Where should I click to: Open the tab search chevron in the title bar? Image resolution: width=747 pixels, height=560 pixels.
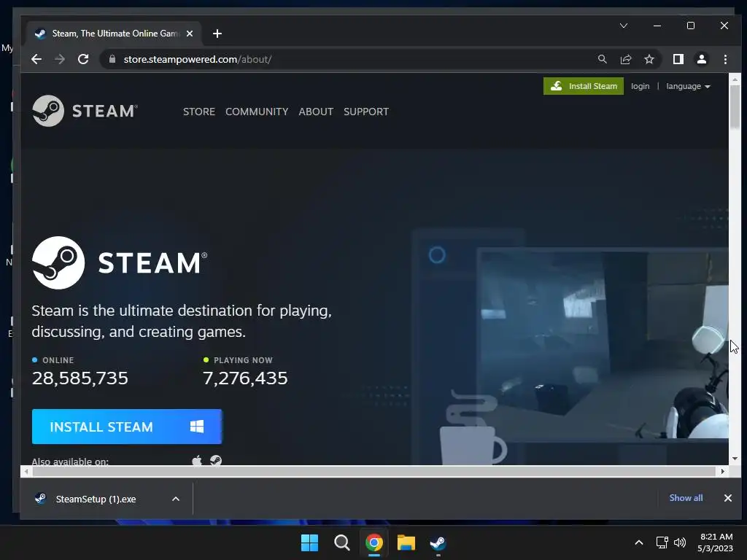pos(624,26)
